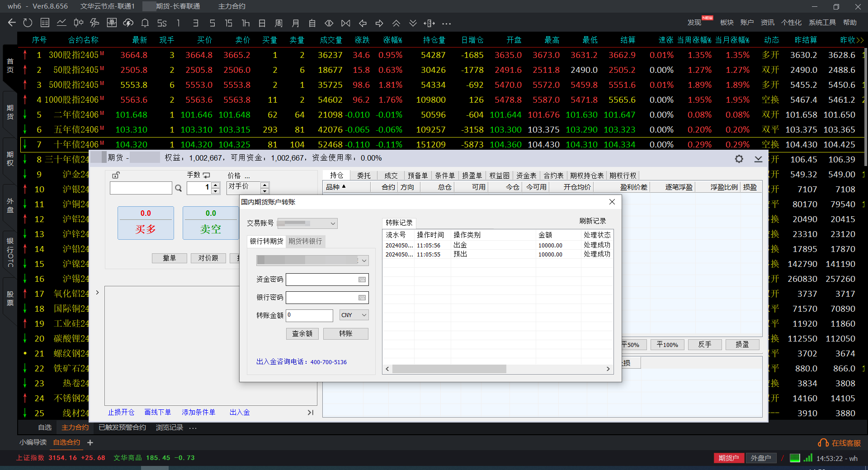Open 在线客服 online support

click(x=840, y=443)
